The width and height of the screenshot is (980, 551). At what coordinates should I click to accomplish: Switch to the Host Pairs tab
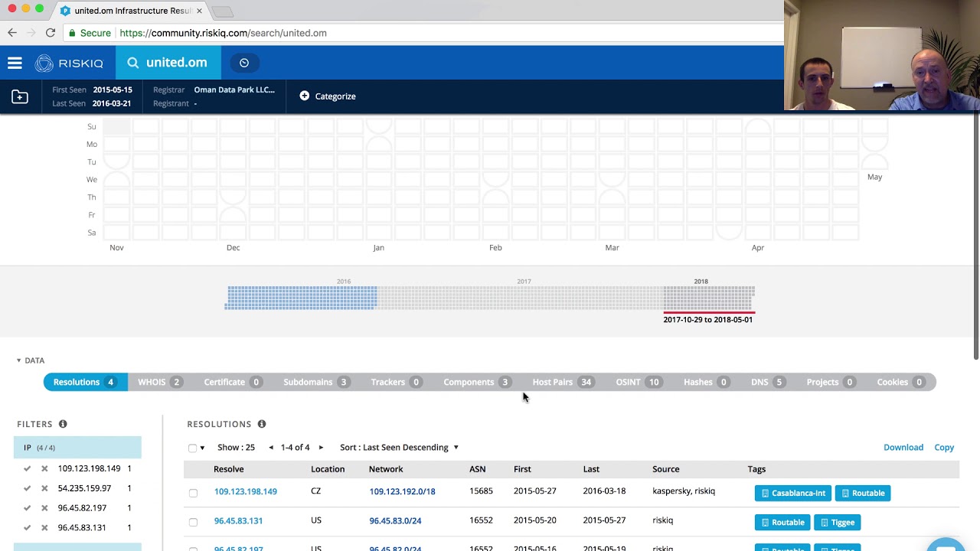pos(563,382)
